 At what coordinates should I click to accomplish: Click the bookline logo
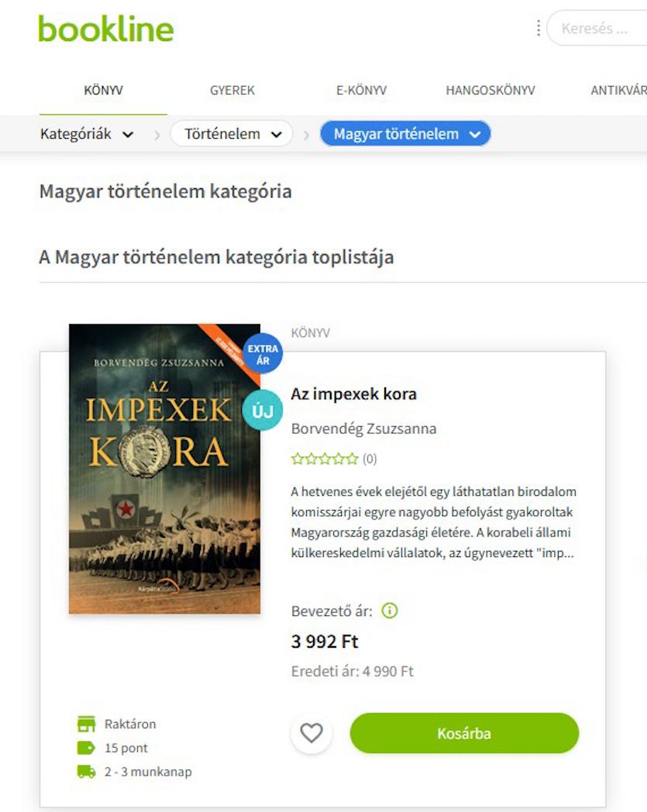(105, 29)
